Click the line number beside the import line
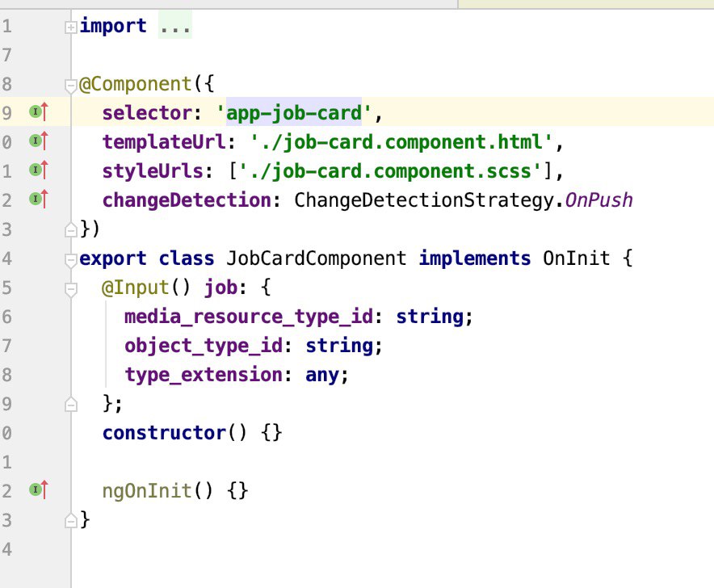The image size is (714, 588). pyautogui.click(x=6, y=26)
